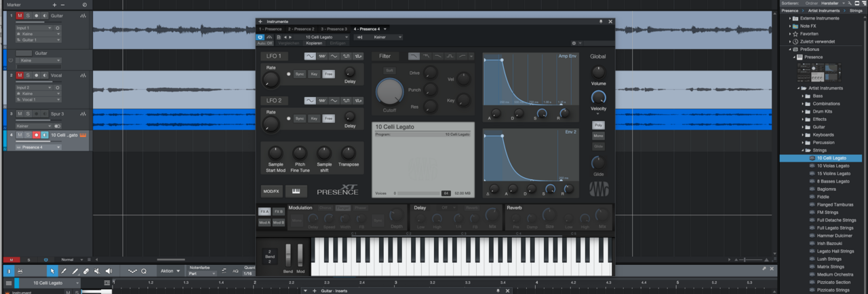This screenshot has width=868, height=294.
Task: Click the Mono voice mode button
Action: click(598, 136)
